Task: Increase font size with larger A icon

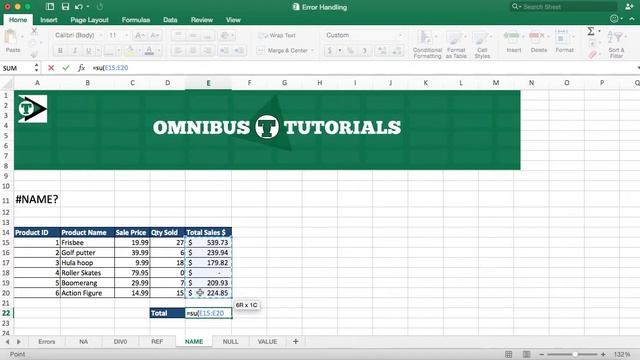Action: coord(139,36)
